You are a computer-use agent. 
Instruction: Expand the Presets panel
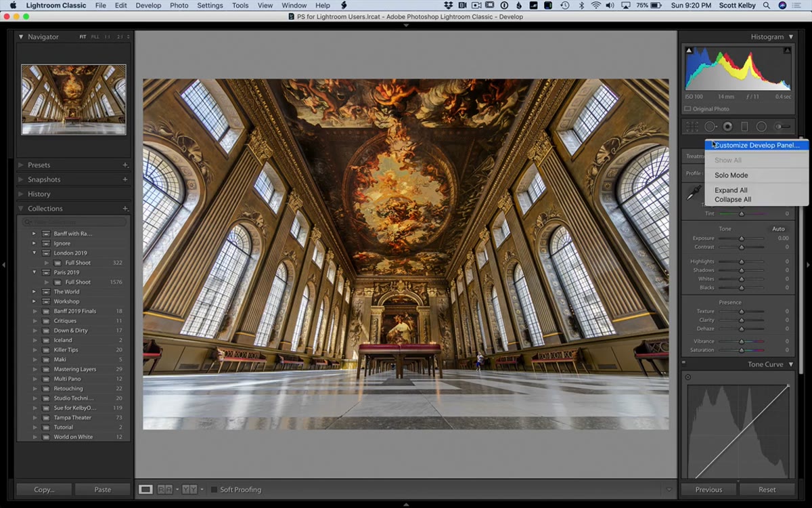(x=21, y=165)
